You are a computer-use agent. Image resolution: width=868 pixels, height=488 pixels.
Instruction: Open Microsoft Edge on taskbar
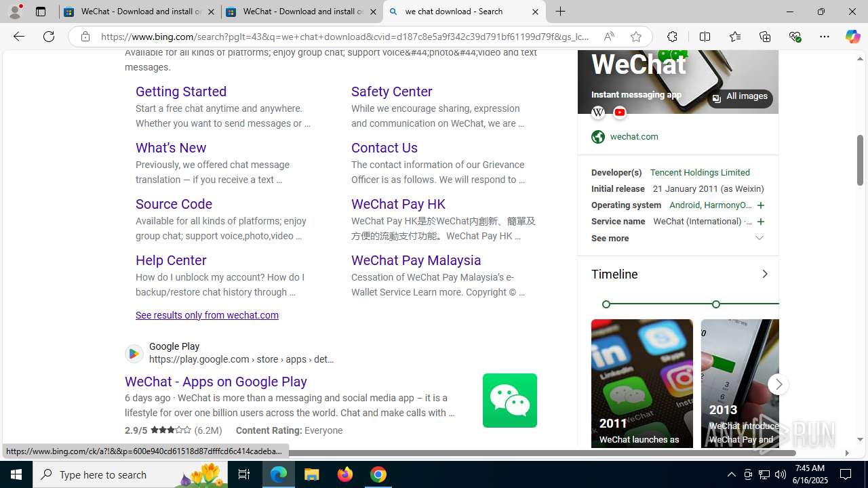point(279,474)
